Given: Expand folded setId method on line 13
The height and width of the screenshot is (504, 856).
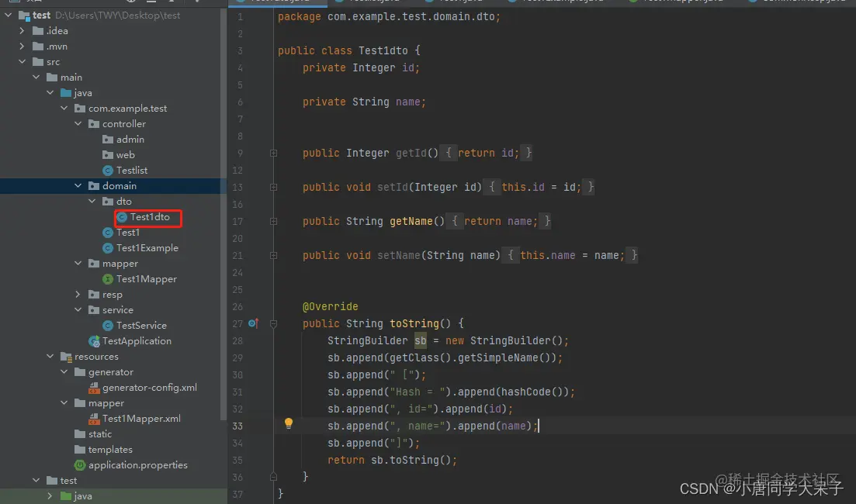Looking at the screenshot, I should point(273,187).
